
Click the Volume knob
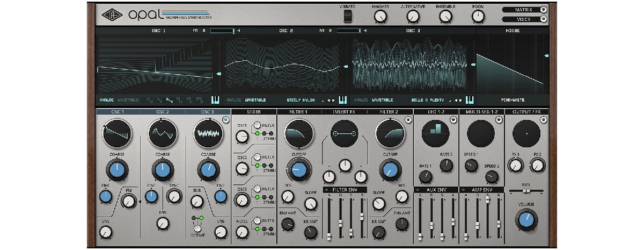pyautogui.click(x=526, y=219)
